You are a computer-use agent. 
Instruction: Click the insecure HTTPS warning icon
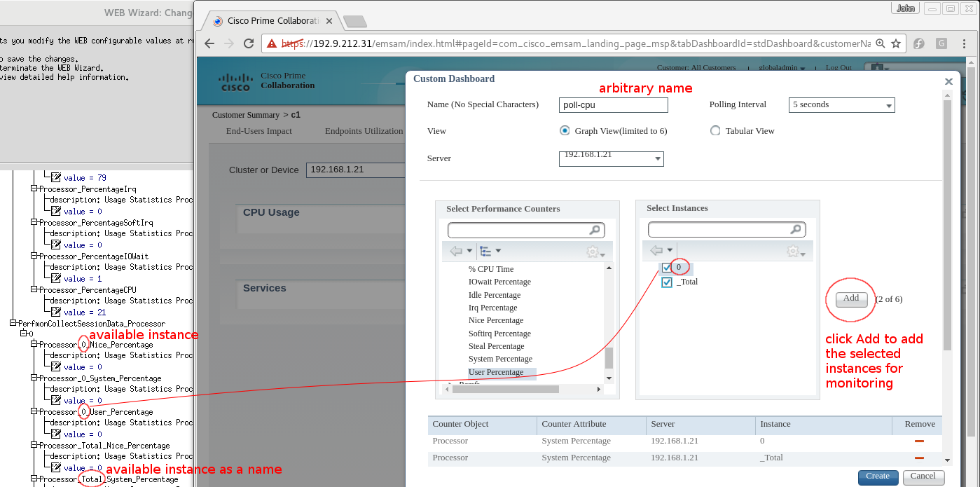coord(272,43)
